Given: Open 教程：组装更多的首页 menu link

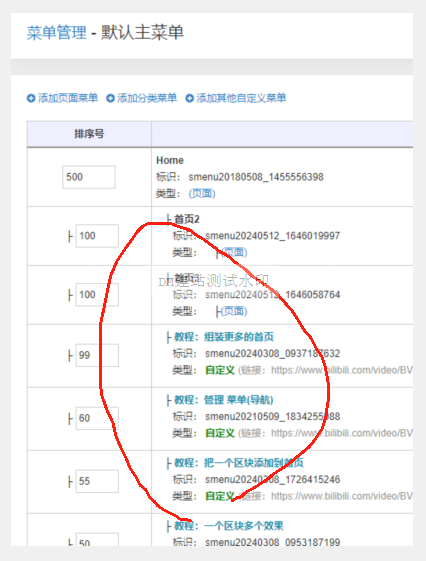Looking at the screenshot, I should 224,337.
